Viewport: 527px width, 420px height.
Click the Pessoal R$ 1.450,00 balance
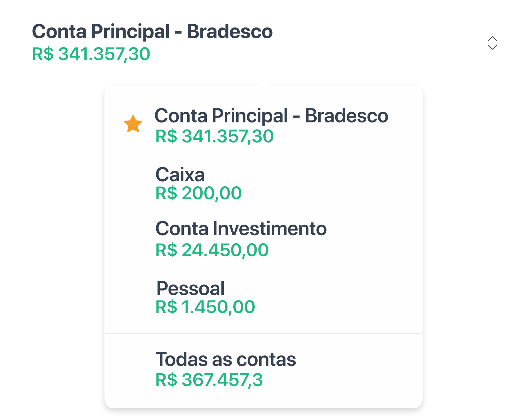[x=204, y=307]
